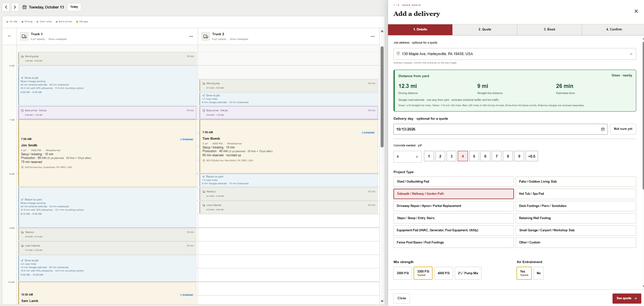Viewport: 644px width, 306px height.
Task: Choose Hot Tub / Spa Pad project type
Action: [576, 194]
